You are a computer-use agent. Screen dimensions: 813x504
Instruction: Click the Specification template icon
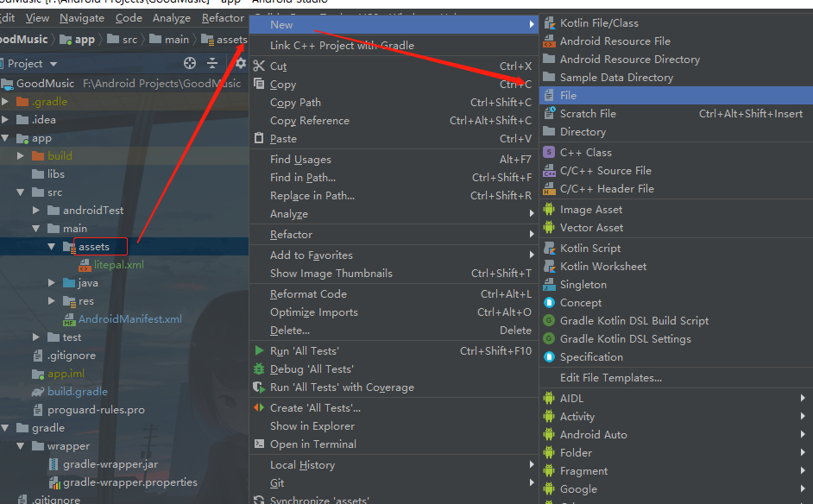[x=549, y=357]
